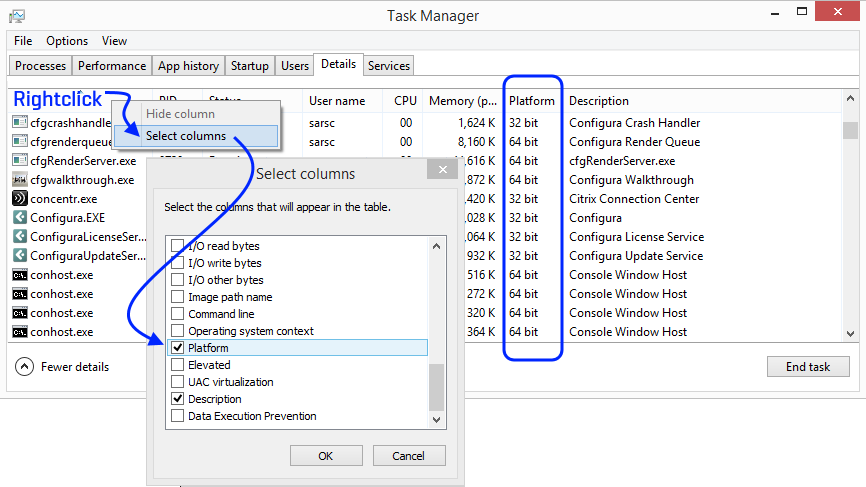Click the End task button
This screenshot has width=866, height=487.
[807, 367]
